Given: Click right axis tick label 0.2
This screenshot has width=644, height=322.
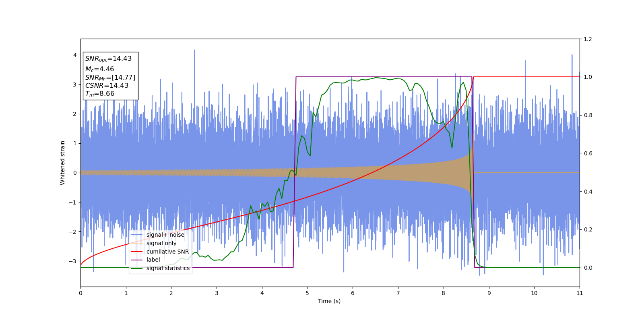Looking at the screenshot, I should (588, 229).
